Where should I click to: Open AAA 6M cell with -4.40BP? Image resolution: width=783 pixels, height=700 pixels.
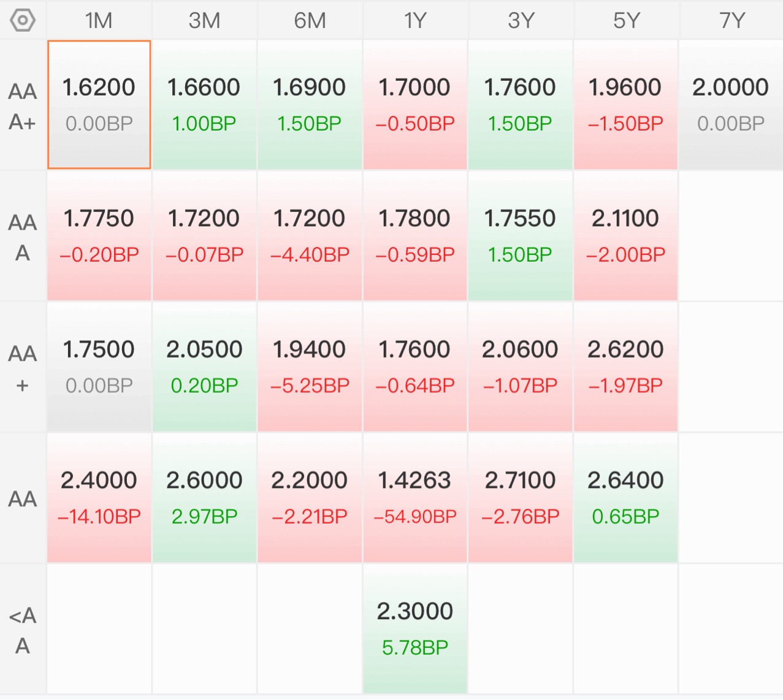pos(310,236)
